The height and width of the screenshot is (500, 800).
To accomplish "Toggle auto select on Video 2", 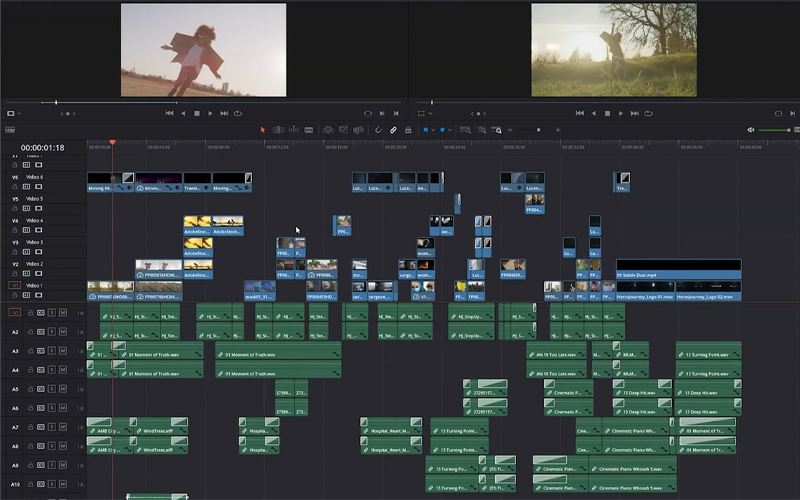I will point(27,274).
